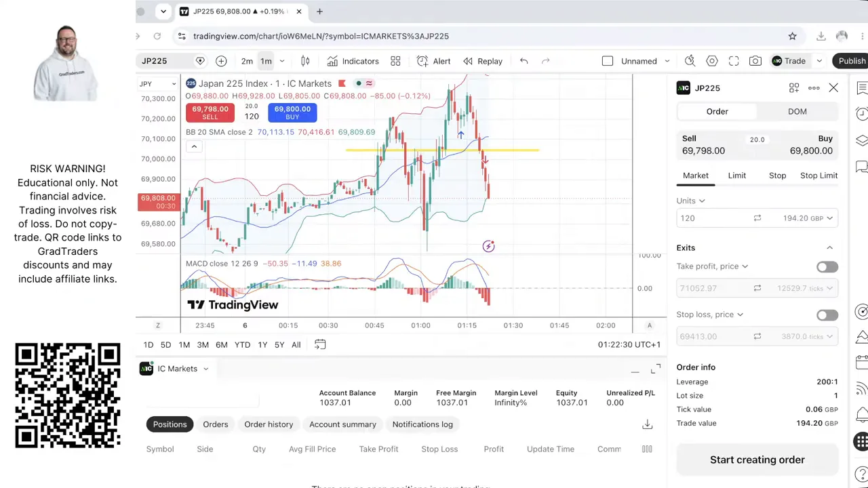Toggle auto scale A button
The width and height of the screenshot is (868, 488).
649,325
